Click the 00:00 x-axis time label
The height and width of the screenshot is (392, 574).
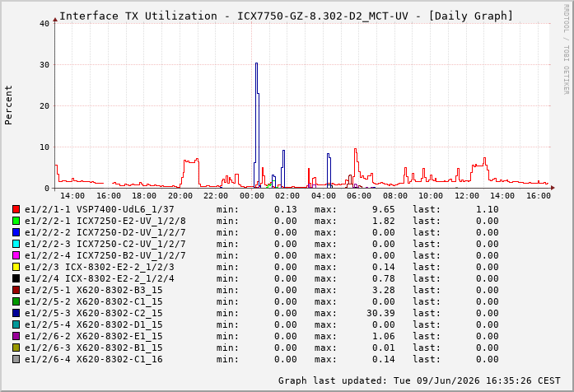tap(252, 196)
